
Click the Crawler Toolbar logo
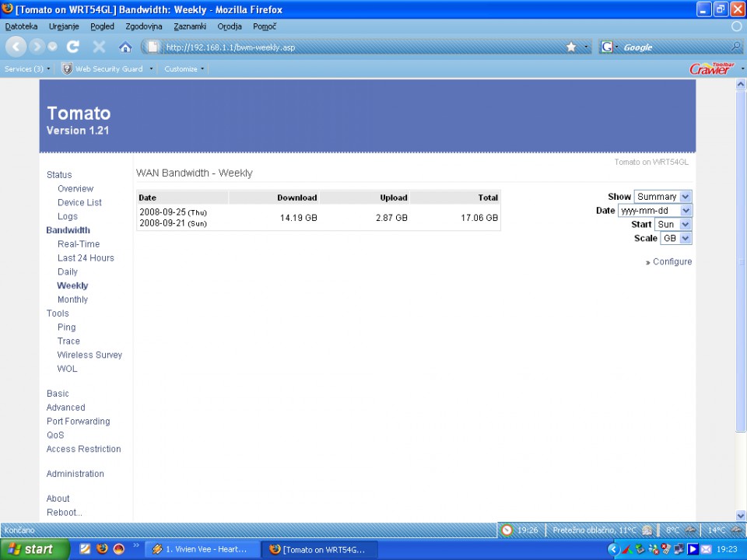pos(712,69)
